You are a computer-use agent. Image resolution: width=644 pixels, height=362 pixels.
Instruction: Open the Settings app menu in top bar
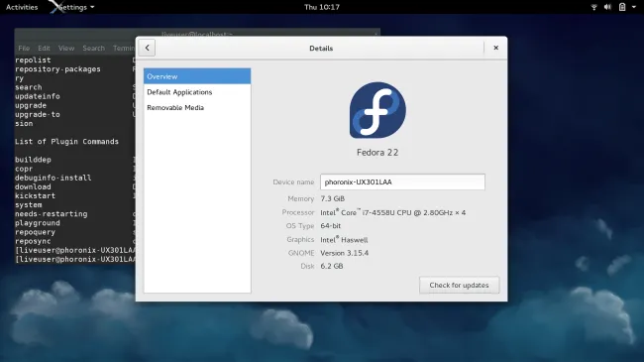pyautogui.click(x=72, y=7)
